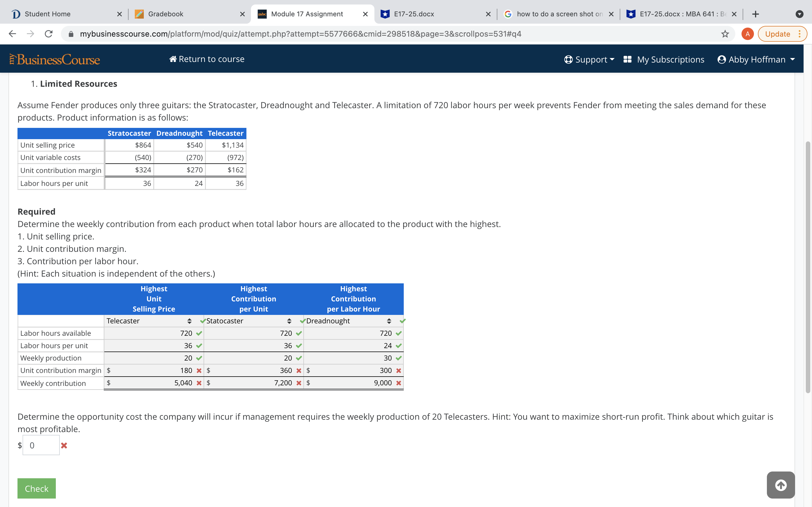This screenshot has height=507, width=812.
Task: Click inside the opportunity cost answer field
Action: click(x=41, y=445)
